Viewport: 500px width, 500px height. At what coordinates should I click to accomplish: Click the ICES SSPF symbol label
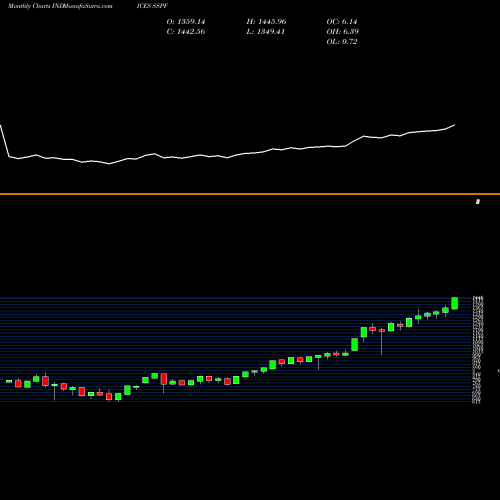pos(152,6)
